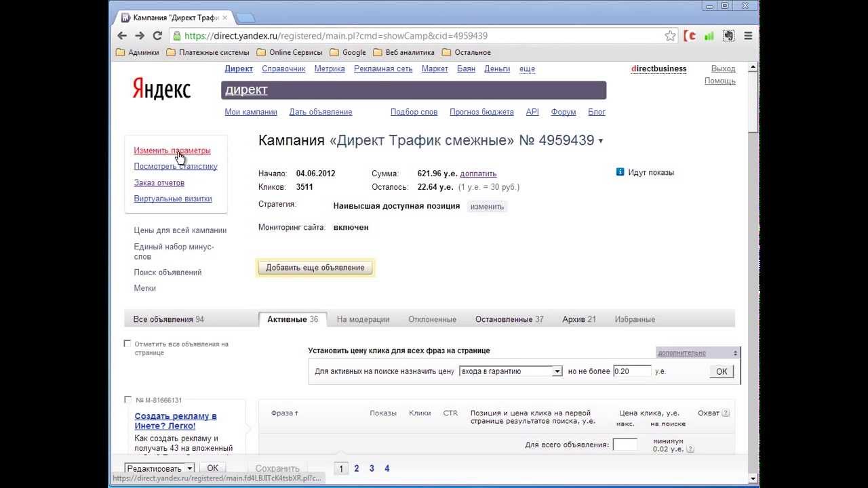Viewport: 868px width, 488px height.
Task: Open the Evernote elephant clipper extension
Action: point(728,36)
